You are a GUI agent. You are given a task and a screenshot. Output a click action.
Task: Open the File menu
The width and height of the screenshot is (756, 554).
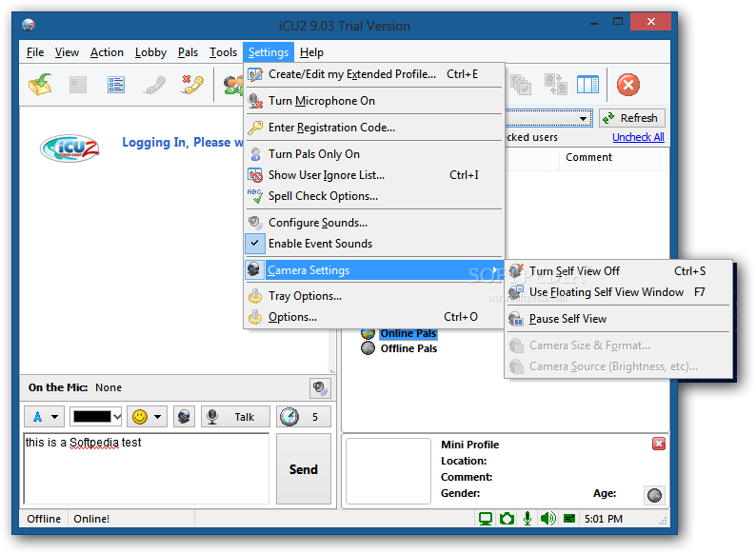coord(34,52)
